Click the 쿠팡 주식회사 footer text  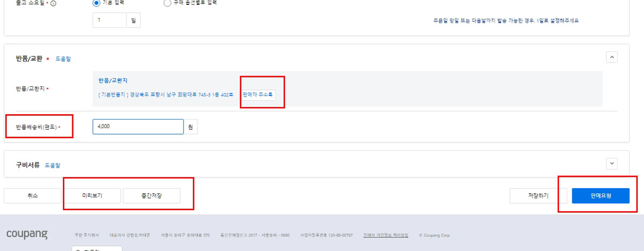point(86,235)
